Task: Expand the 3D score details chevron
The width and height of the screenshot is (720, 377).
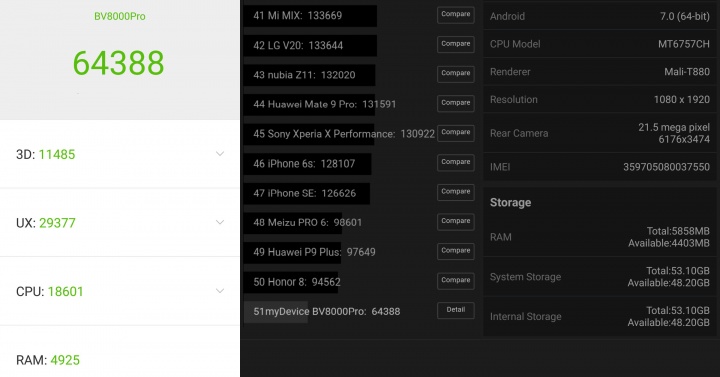Action: [x=220, y=154]
